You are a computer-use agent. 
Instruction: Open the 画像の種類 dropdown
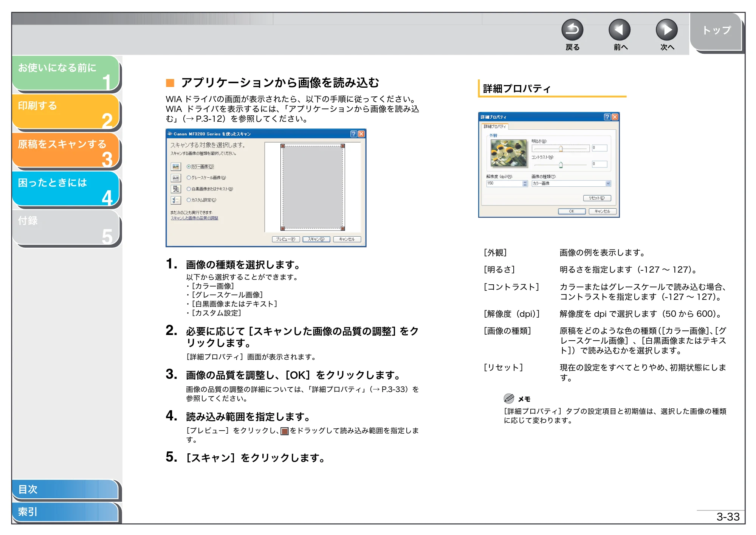point(608,183)
